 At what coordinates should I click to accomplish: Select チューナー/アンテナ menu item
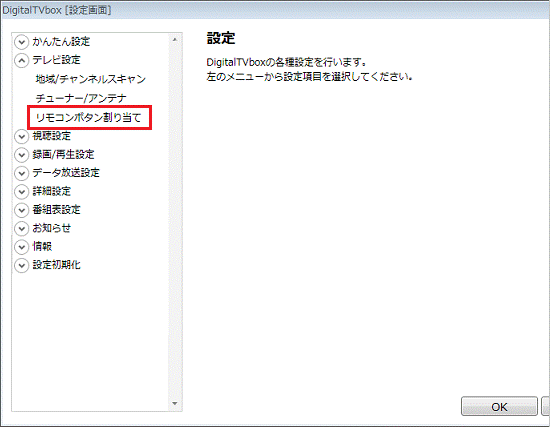81,98
